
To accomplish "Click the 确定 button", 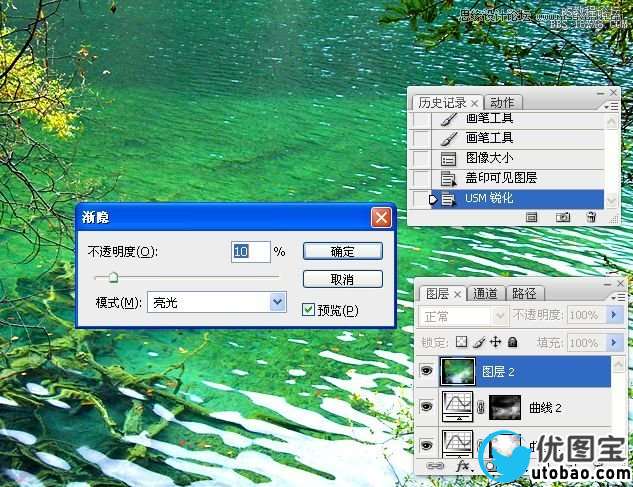I will click(342, 251).
